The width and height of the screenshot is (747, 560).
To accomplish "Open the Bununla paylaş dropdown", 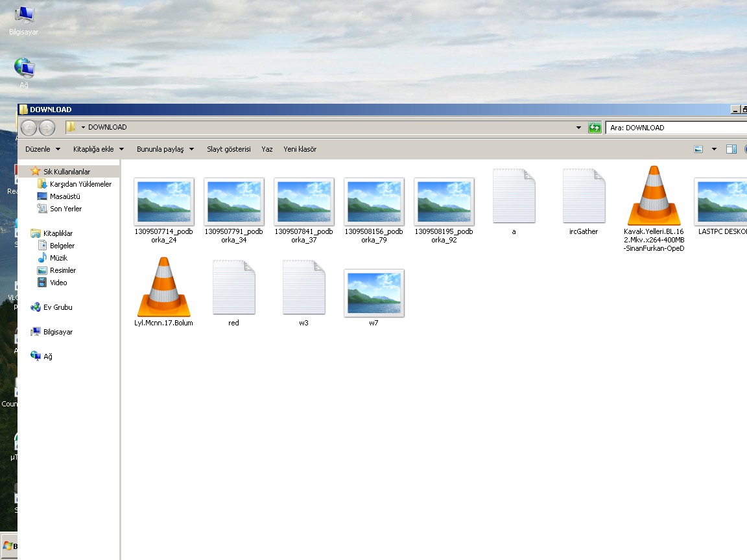I will 165,149.
